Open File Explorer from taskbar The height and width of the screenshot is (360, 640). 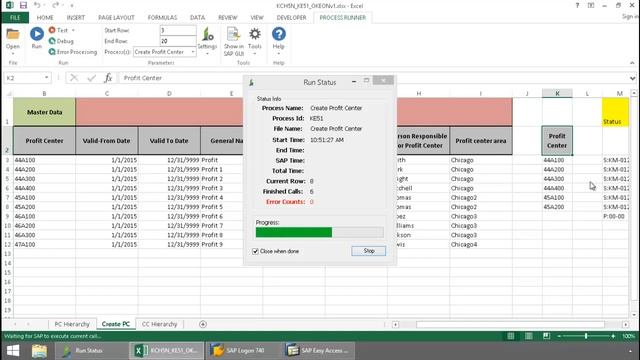[x=39, y=351]
